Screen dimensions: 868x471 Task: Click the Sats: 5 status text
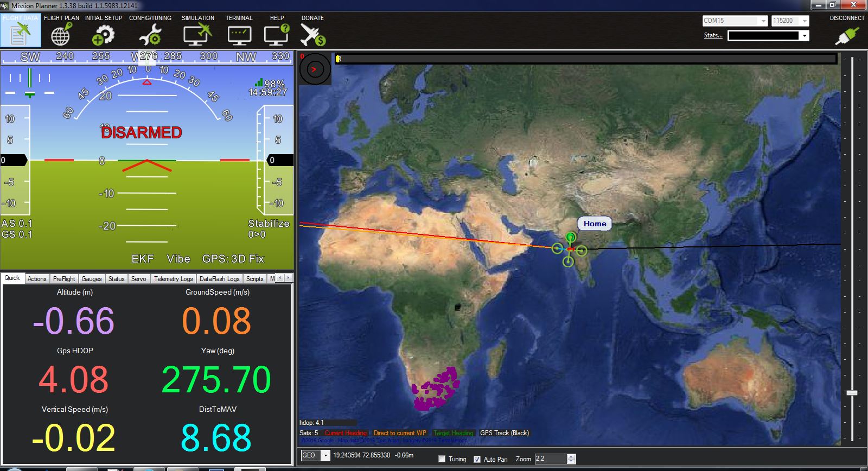pos(309,433)
